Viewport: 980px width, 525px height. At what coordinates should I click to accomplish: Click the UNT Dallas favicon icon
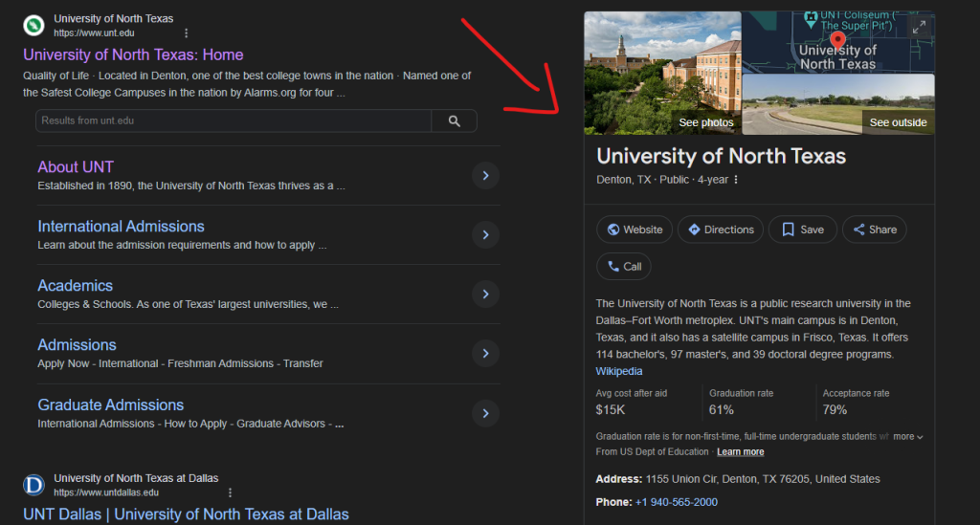(x=33, y=485)
